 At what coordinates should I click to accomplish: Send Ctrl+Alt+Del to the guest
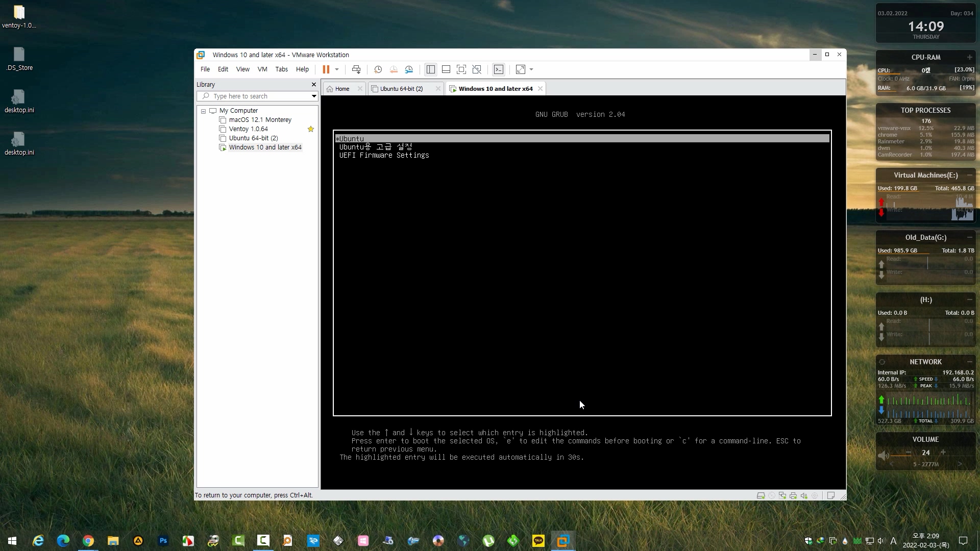356,69
